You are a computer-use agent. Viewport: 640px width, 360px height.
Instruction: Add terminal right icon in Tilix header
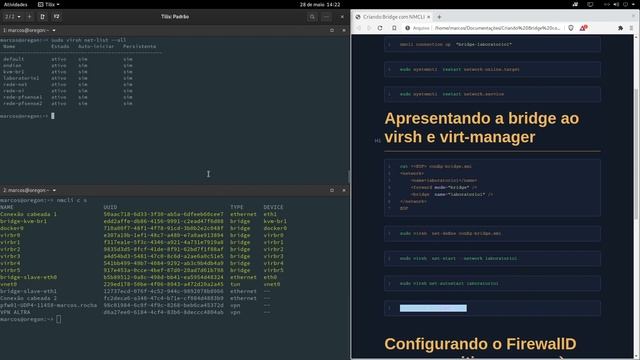pos(42,17)
